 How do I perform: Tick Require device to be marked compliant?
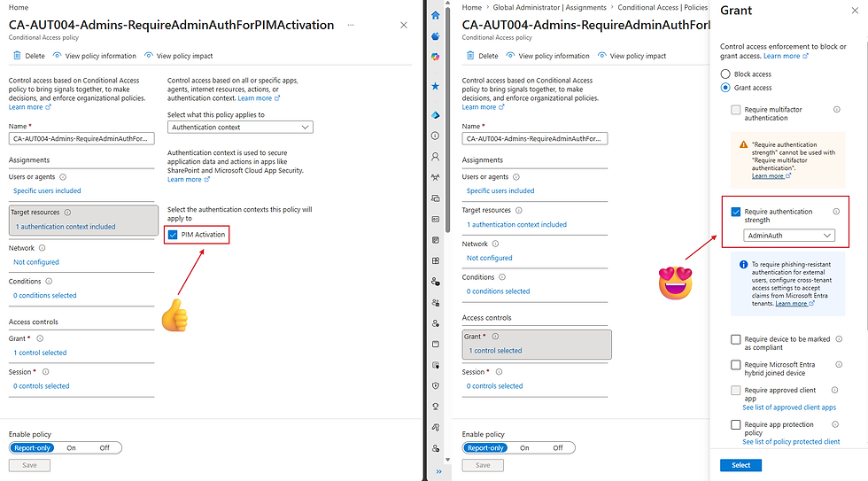pos(736,339)
